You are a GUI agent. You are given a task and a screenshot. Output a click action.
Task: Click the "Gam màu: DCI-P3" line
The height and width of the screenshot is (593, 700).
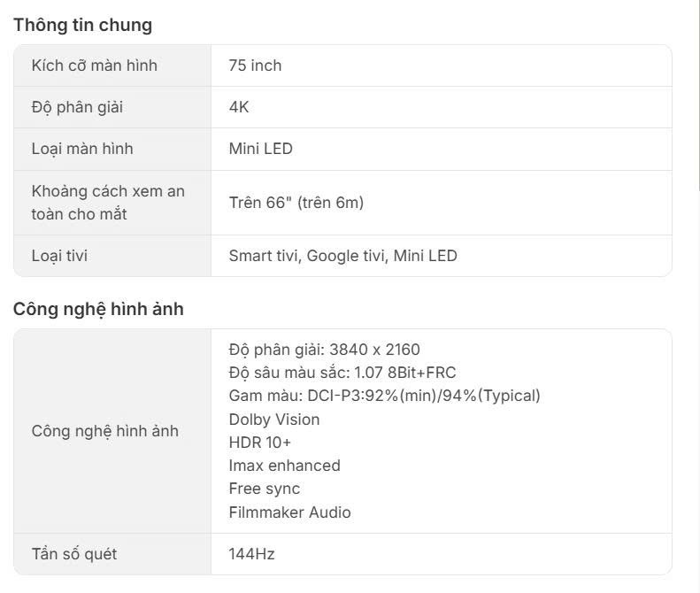(x=384, y=396)
